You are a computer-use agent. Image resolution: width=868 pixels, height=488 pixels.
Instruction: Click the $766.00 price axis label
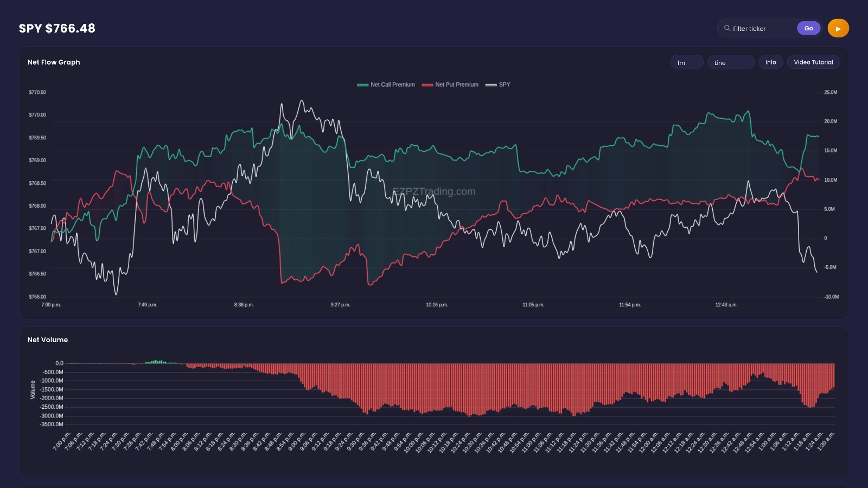pyautogui.click(x=37, y=297)
